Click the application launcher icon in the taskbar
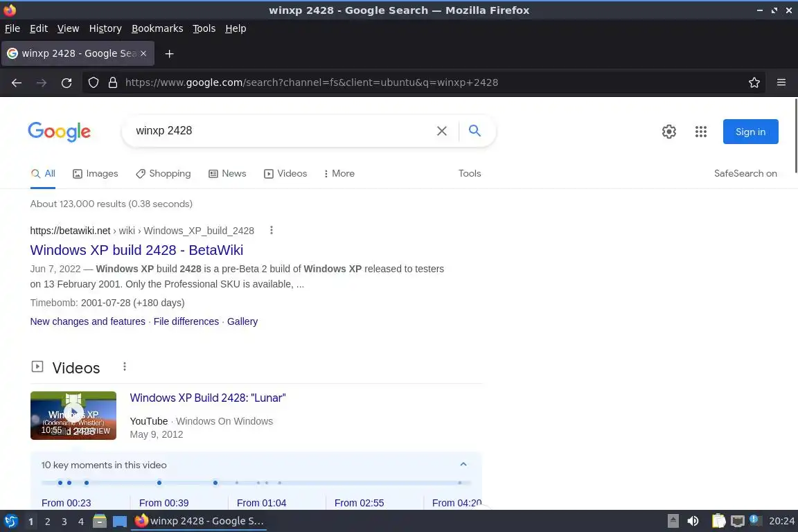Screen dimensions: 798x532 [x=10, y=522]
